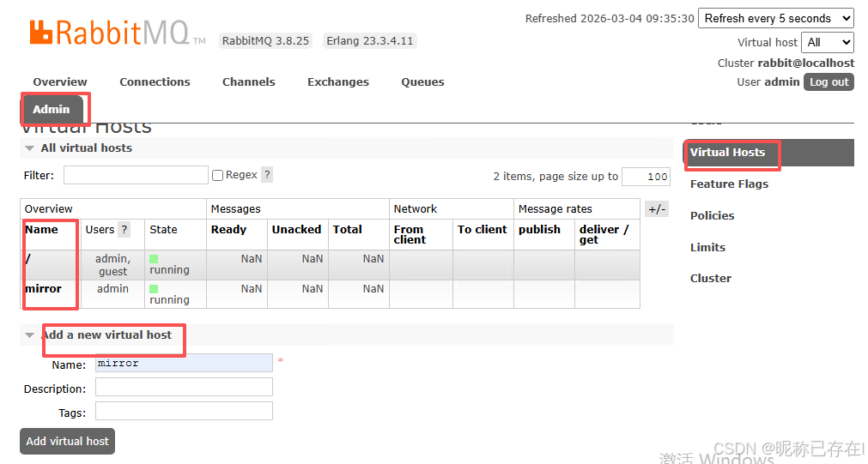This screenshot has height=464, width=868.
Task: Click the RabbitMQ 3.8.25 version badge
Action: [265, 41]
